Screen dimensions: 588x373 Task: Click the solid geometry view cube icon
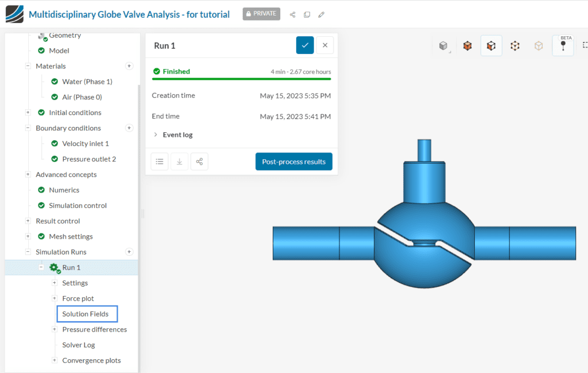[443, 45]
